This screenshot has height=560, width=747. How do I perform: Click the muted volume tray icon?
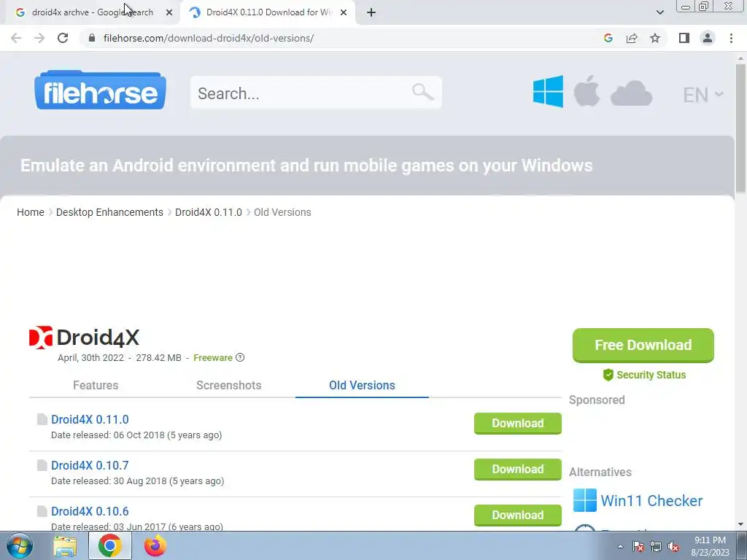673,546
